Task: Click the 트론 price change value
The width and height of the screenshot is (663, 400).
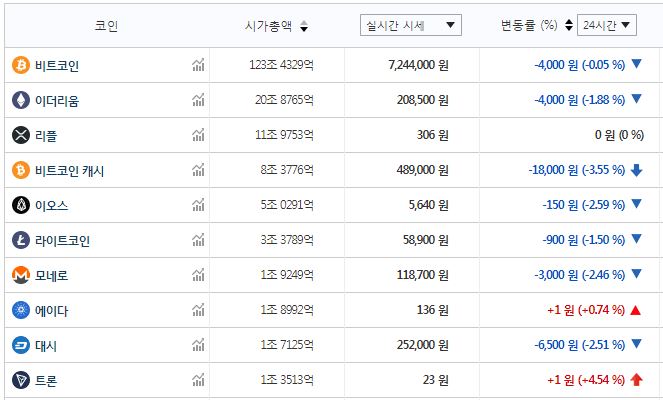Action: [585, 380]
